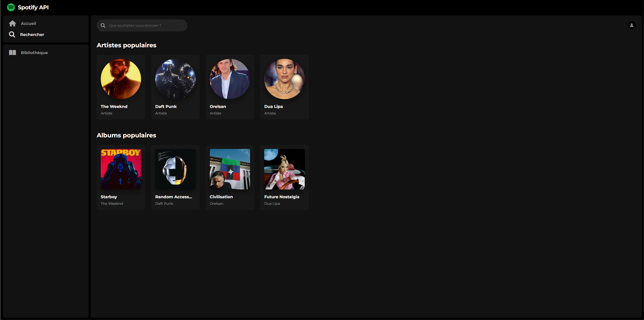Open the Starboy album cover
Screen dimensions: 644x320
click(121, 169)
